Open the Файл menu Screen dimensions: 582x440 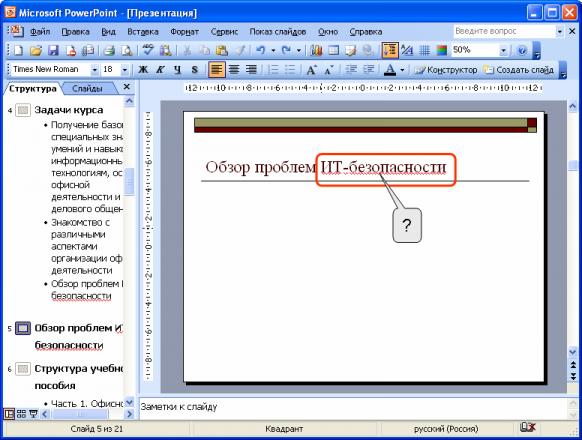tap(40, 32)
